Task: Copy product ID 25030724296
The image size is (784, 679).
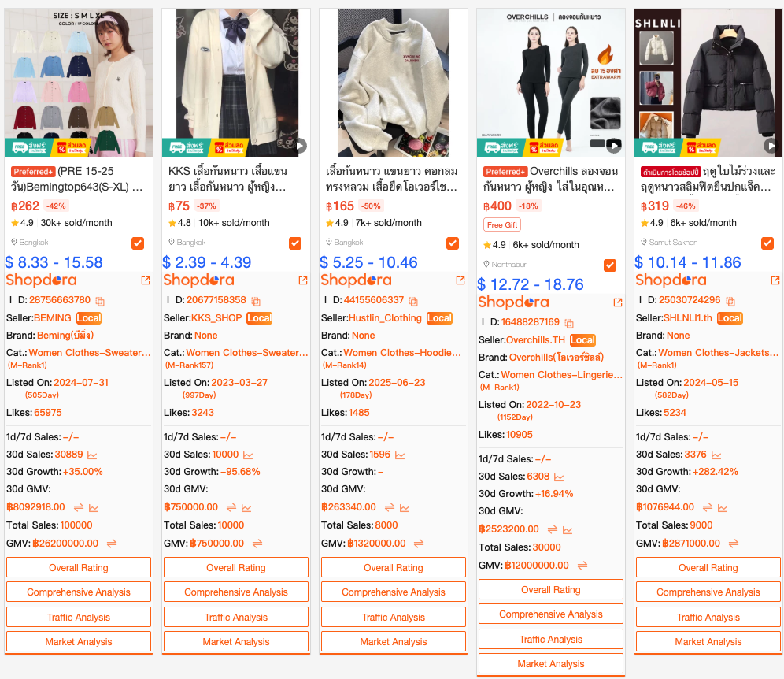Action: (730, 301)
